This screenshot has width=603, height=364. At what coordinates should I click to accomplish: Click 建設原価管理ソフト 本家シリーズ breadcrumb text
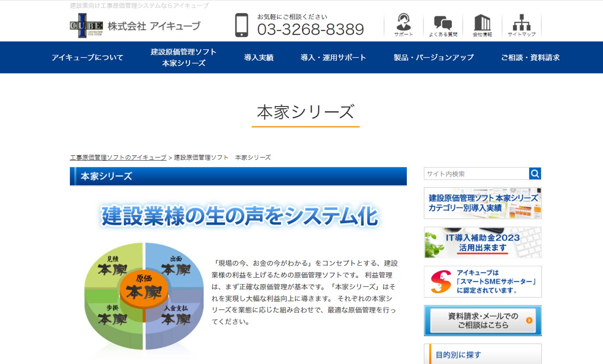point(222,157)
